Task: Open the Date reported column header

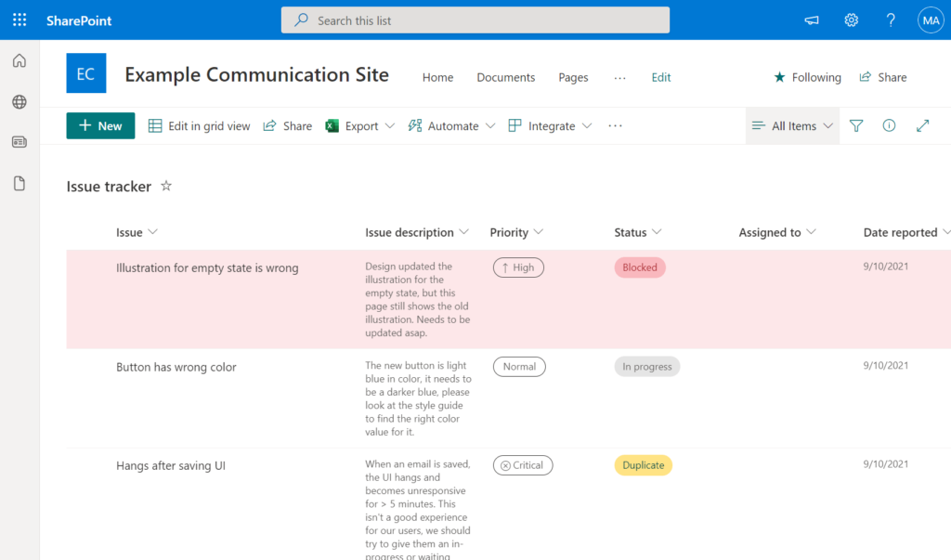Action: (906, 232)
